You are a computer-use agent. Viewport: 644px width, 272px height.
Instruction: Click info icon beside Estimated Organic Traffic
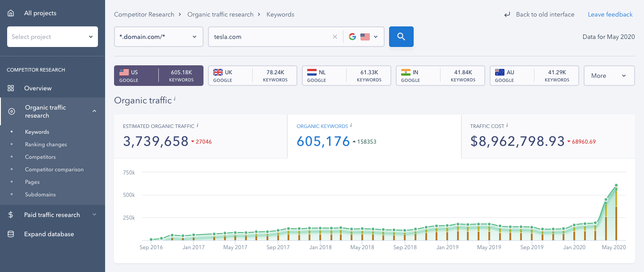coord(198,126)
